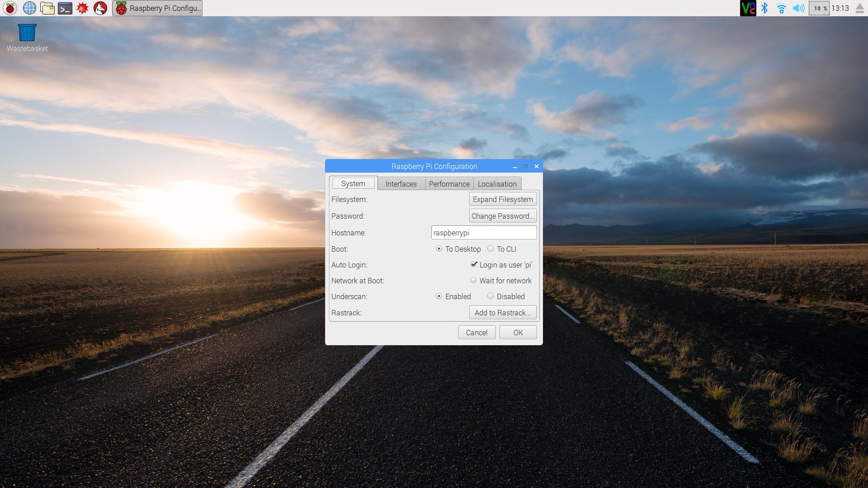Launch the Wolfram wolf icon
The height and width of the screenshot is (488, 868).
pos(100,8)
